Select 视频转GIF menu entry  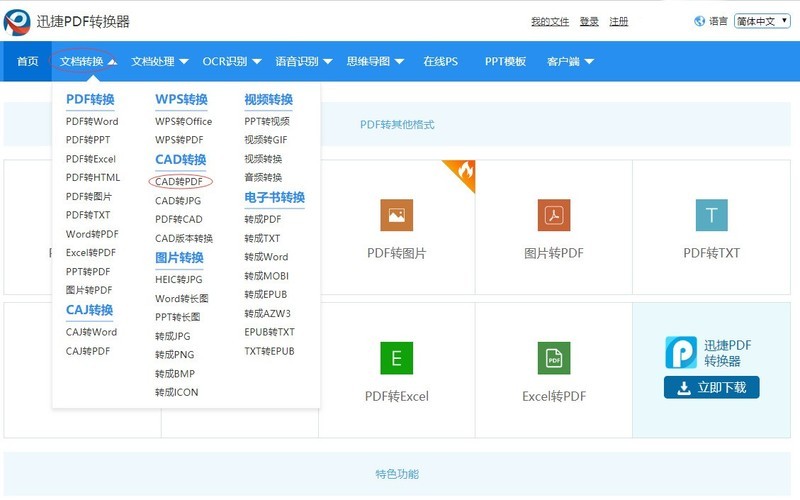(266, 140)
